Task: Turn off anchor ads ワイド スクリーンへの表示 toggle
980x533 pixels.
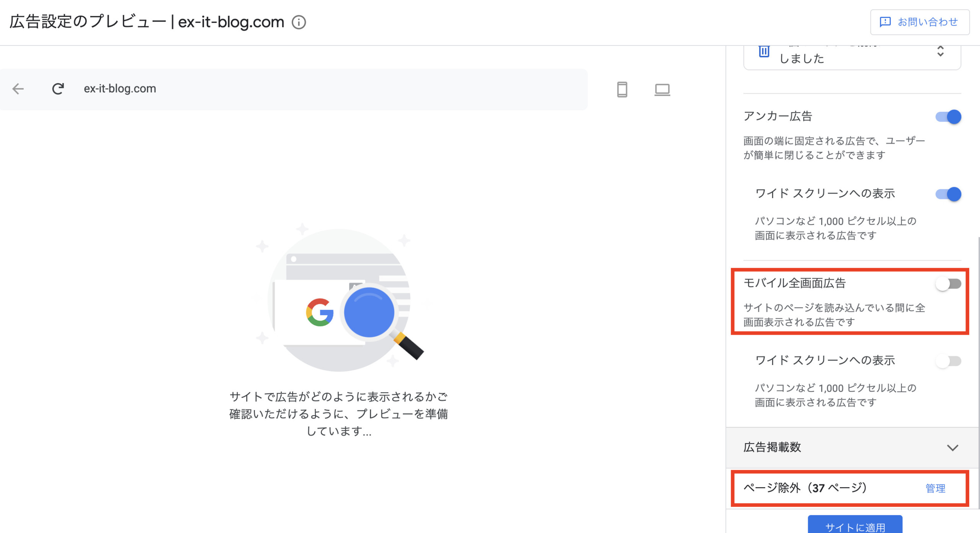Action: 948,194
